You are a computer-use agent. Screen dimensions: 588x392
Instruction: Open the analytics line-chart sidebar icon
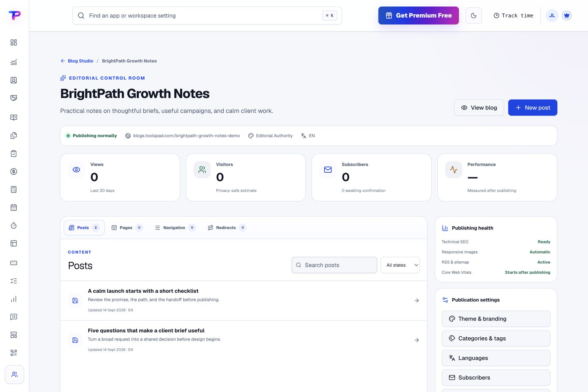click(13, 62)
